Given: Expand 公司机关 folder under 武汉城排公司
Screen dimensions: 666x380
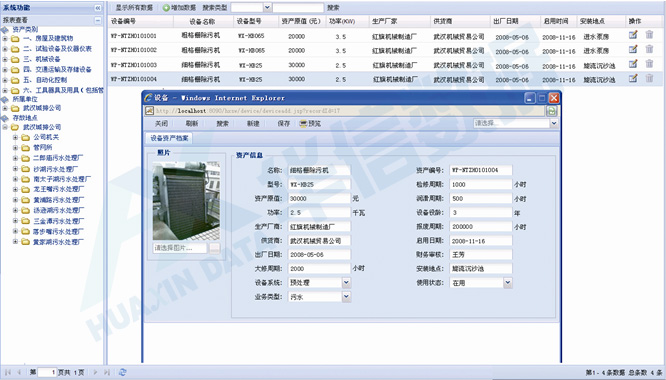Looking at the screenshot, I should click(x=15, y=137).
